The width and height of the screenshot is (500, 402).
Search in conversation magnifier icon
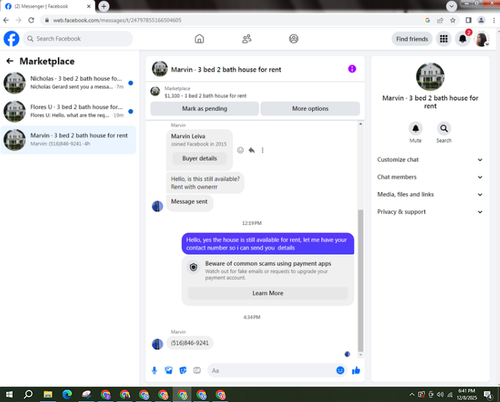(444, 128)
